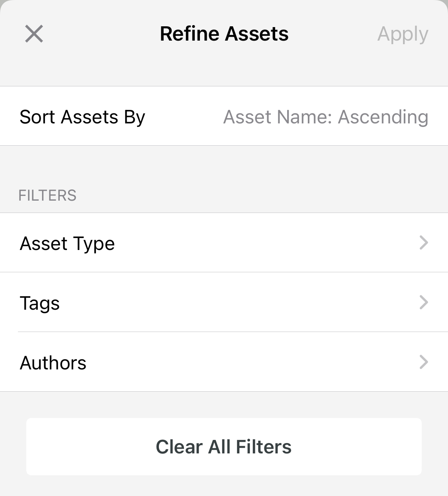Tap the word Ascending in sort value

tap(383, 117)
